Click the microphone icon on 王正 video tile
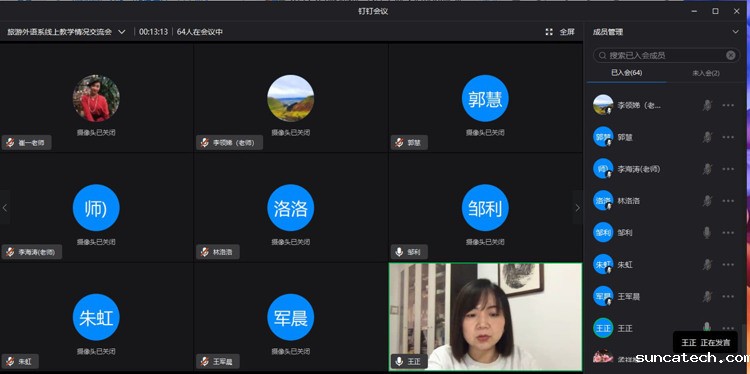 tap(399, 362)
